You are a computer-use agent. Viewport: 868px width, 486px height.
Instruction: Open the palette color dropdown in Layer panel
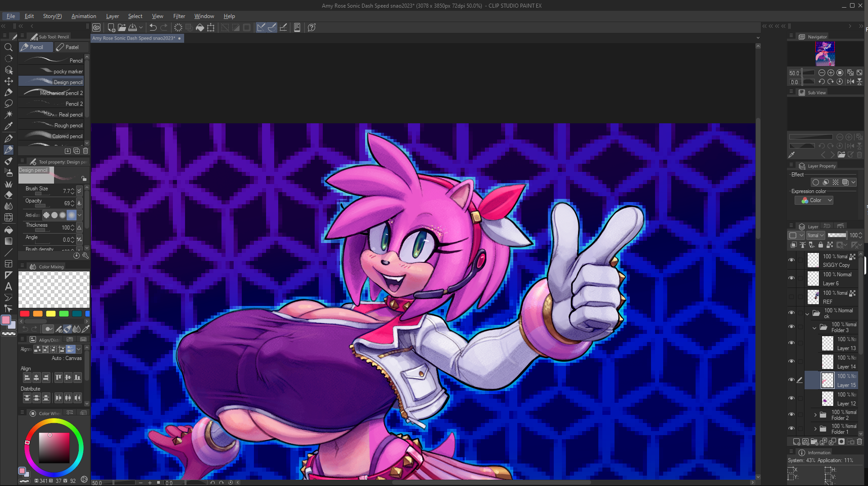[796, 235]
